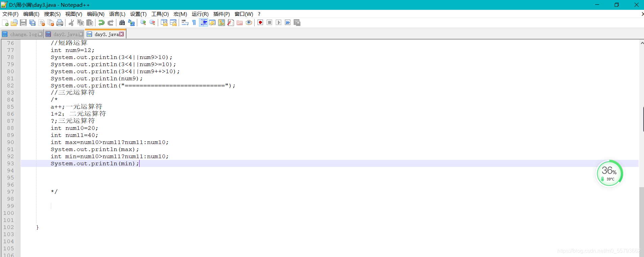Open the 设置(T) menu
The width and height of the screenshot is (644, 257).
pyautogui.click(x=139, y=14)
